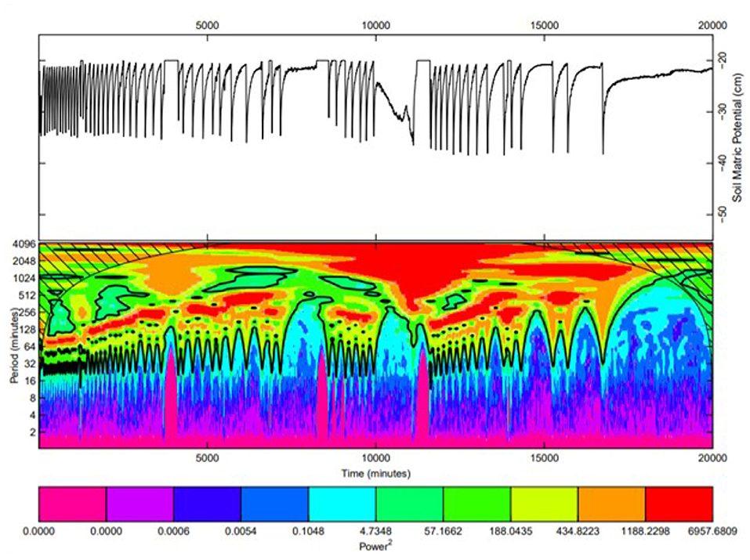Screen dimensions: 750x560
Task: Select the medium blue colorbar swatch
Action: [274, 504]
